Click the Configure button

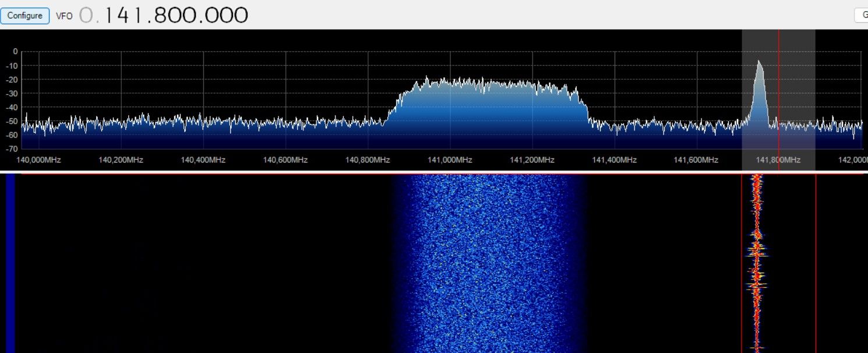point(24,16)
